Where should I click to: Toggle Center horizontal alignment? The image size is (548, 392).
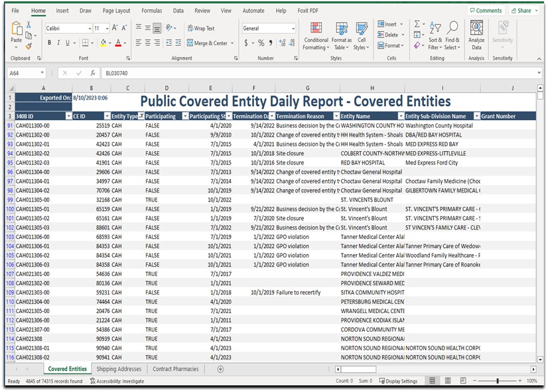[x=148, y=42]
